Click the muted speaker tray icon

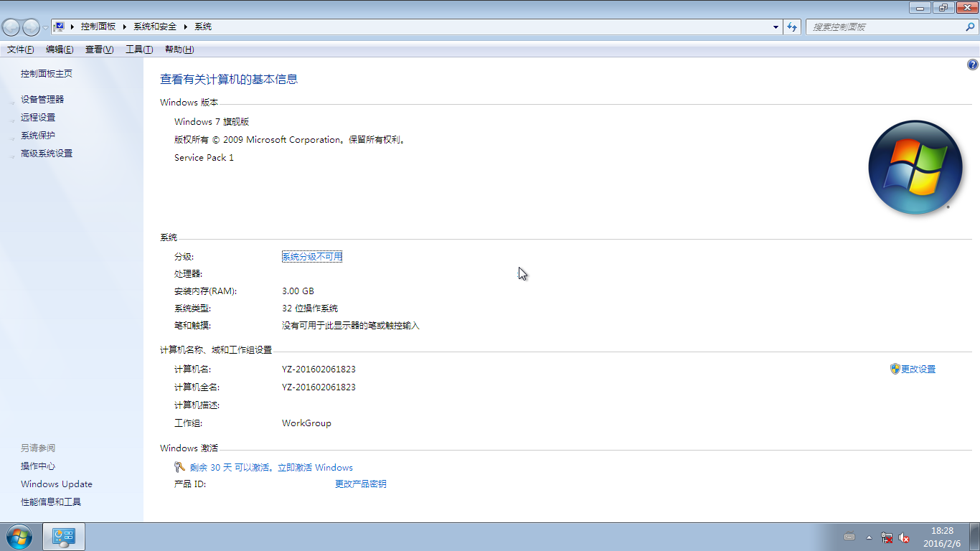pyautogui.click(x=905, y=537)
